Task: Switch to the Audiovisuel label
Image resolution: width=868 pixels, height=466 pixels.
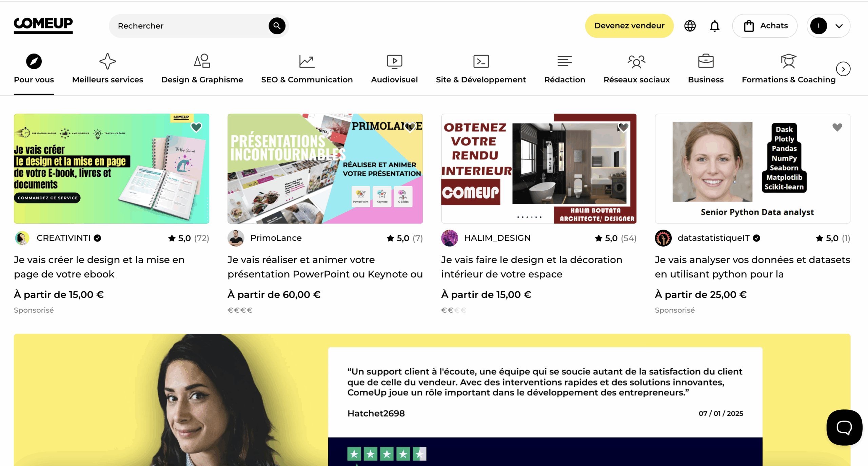Action: [x=394, y=80]
